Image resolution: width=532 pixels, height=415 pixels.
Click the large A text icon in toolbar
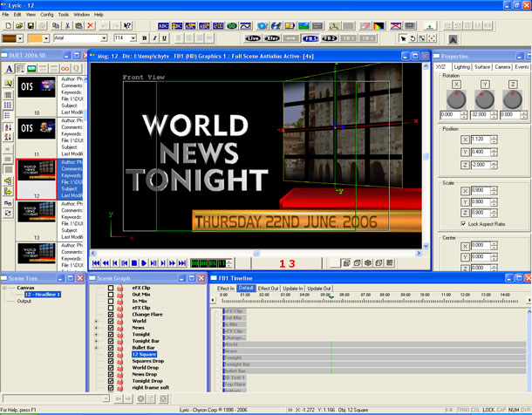[453, 40]
